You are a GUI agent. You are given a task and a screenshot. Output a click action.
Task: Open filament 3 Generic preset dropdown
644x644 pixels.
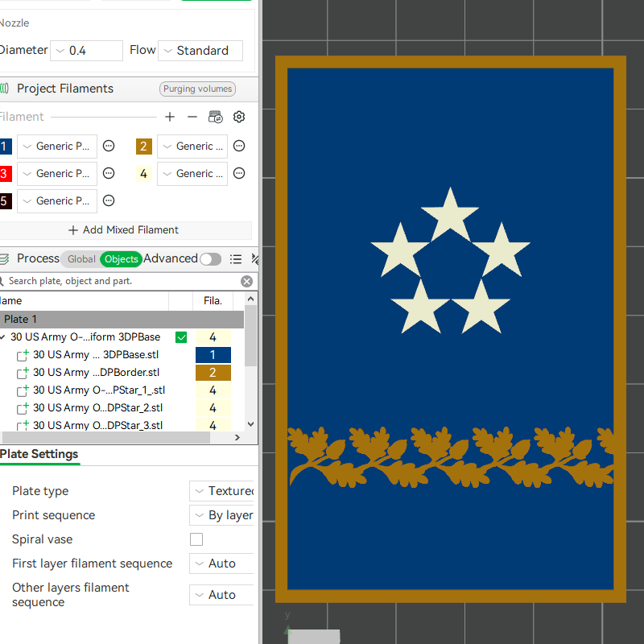(57, 174)
